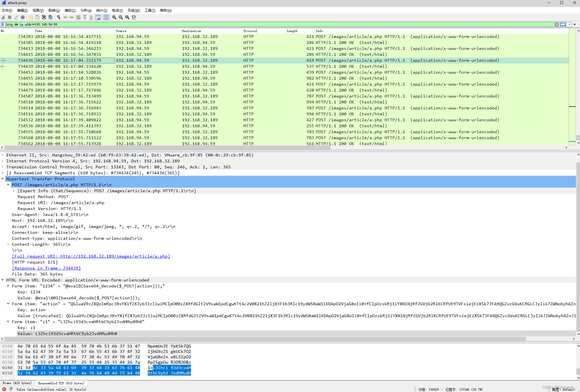Screen dimensions: 580x392
Task: Jump to Response in frame: 734439
Action: [x=46, y=268]
